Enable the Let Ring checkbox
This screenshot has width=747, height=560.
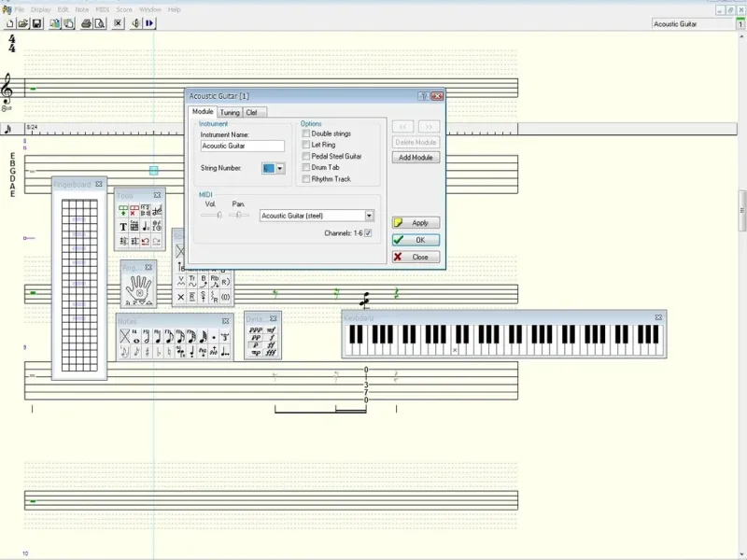(306, 145)
